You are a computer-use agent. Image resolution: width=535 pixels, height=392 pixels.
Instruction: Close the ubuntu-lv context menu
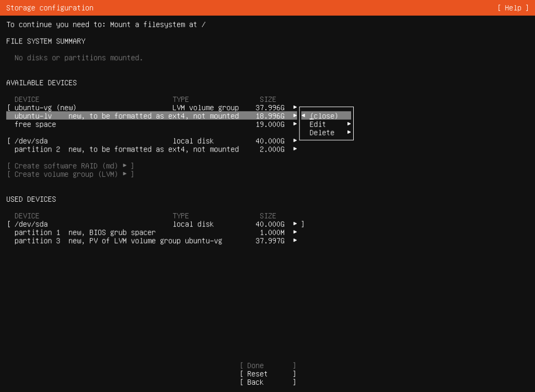323,116
